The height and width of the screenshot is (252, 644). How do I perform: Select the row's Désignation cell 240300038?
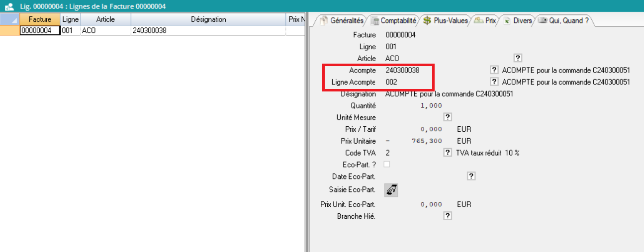208,30
